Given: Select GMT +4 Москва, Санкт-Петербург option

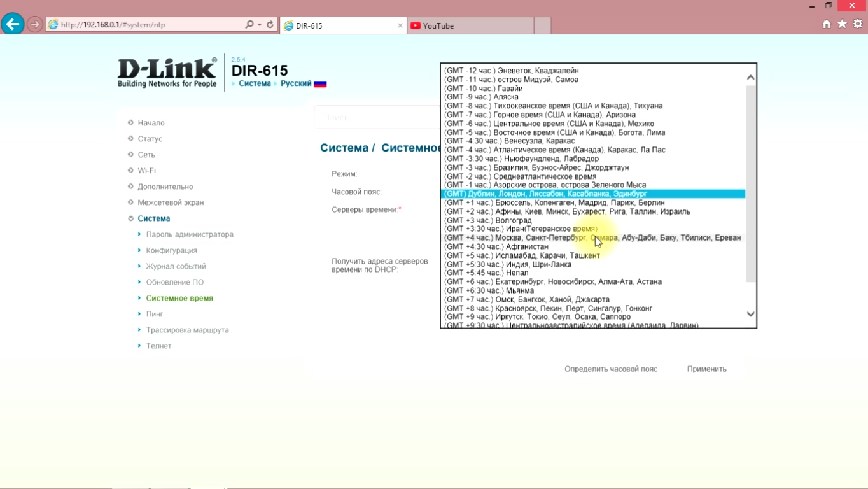Looking at the screenshot, I should point(593,237).
